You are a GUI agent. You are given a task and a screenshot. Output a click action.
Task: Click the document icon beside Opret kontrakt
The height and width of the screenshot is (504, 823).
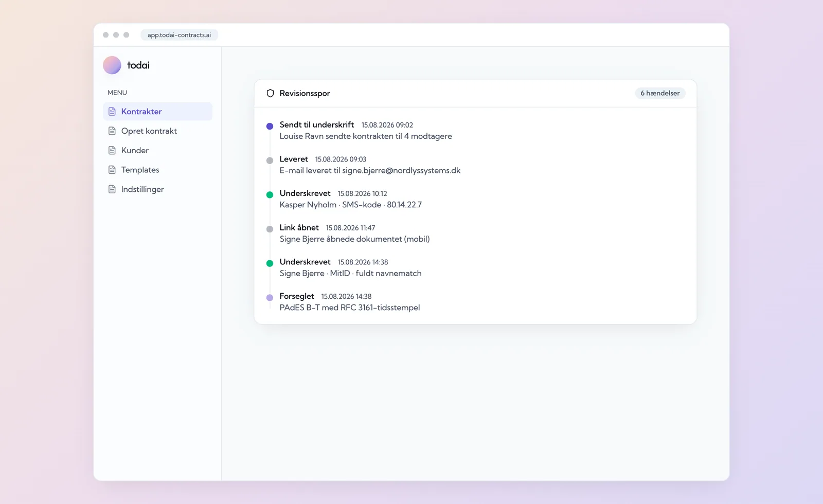click(112, 131)
